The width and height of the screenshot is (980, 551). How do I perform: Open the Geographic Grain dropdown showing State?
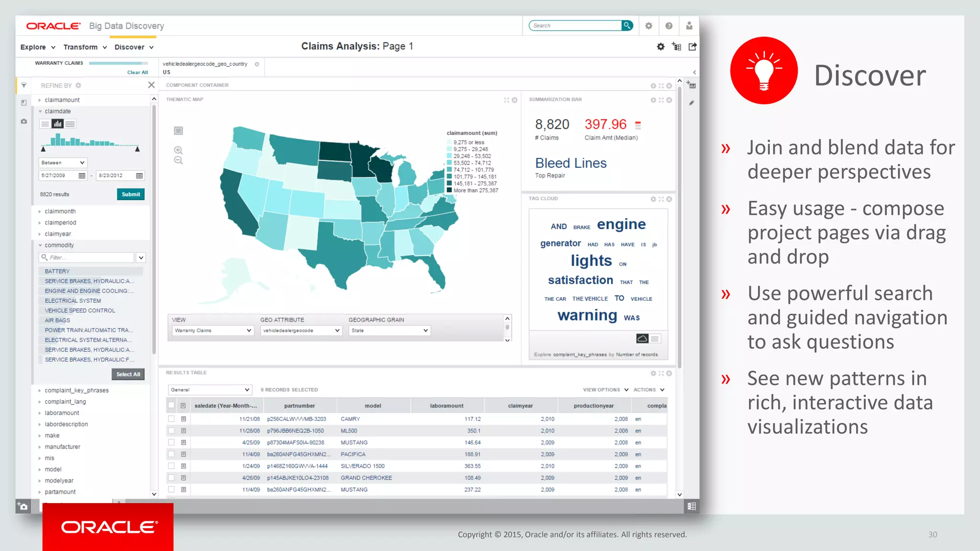(x=390, y=331)
